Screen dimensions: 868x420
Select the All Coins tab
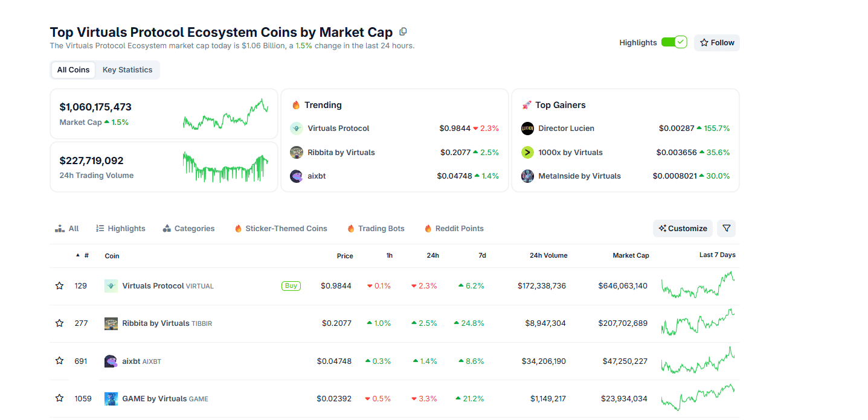[x=72, y=69]
